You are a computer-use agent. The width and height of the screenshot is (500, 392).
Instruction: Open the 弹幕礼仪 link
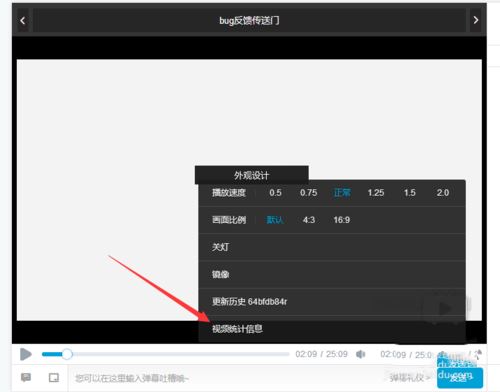[410, 378]
